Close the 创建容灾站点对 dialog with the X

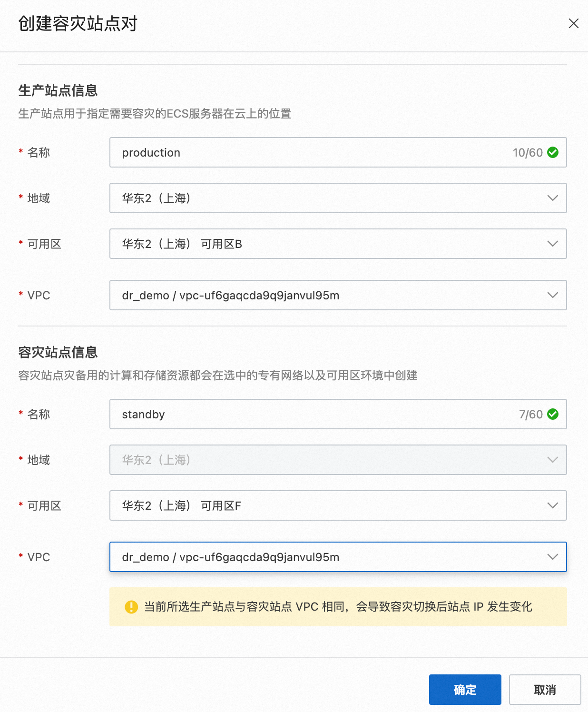pyautogui.click(x=574, y=23)
